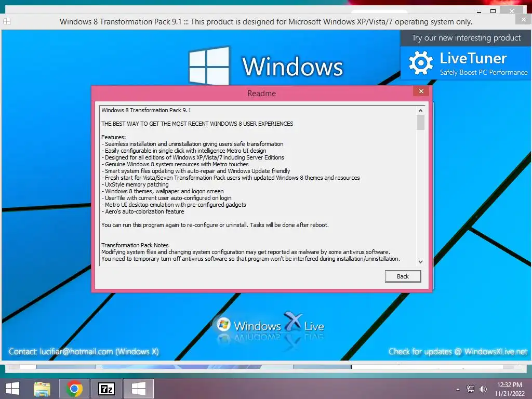Screen dimensions: 532x399
Task: Click 'Genuine Windows 8 system resources' line
Action: [175, 164]
